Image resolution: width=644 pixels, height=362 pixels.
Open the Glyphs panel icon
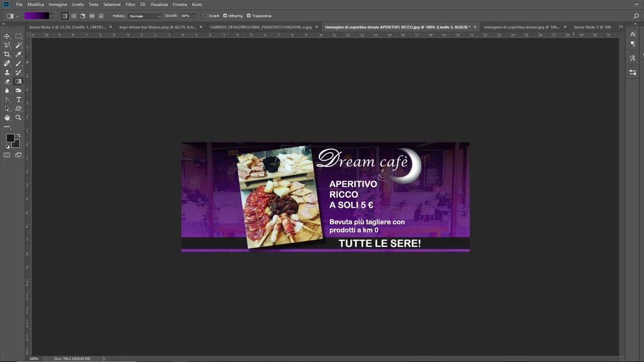tap(632, 58)
